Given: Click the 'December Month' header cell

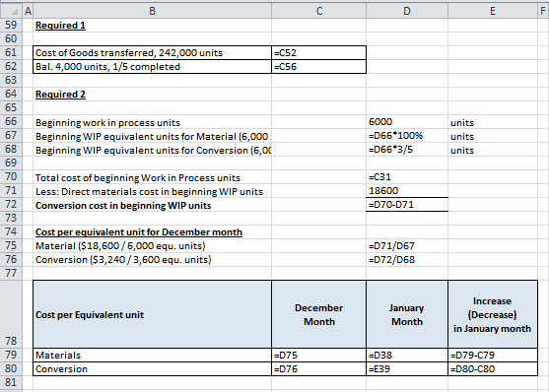Looking at the screenshot, I should pos(319,314).
